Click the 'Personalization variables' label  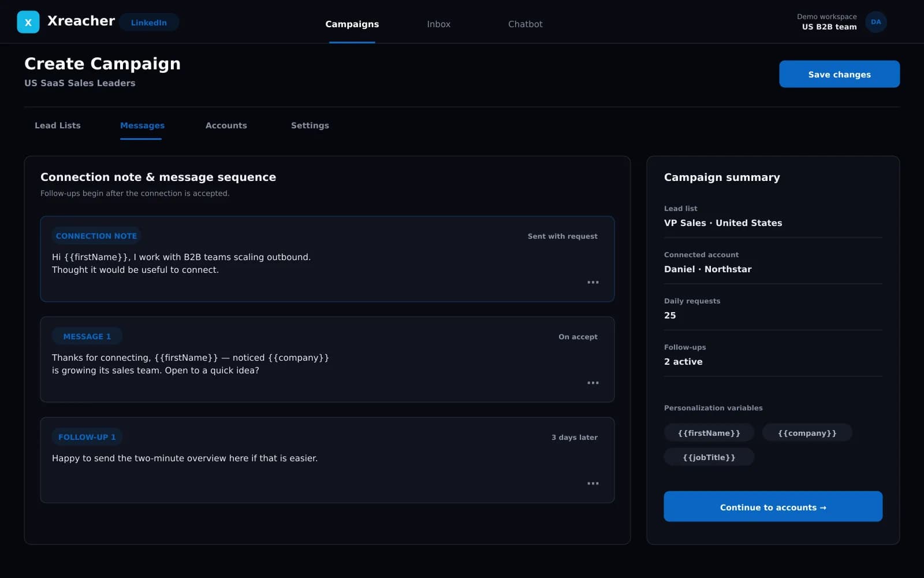[713, 408]
